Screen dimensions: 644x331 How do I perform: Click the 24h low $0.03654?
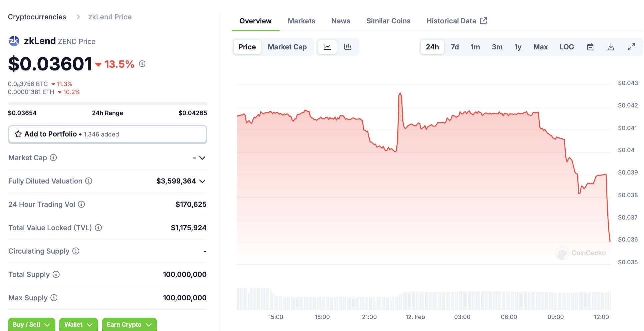click(x=22, y=113)
